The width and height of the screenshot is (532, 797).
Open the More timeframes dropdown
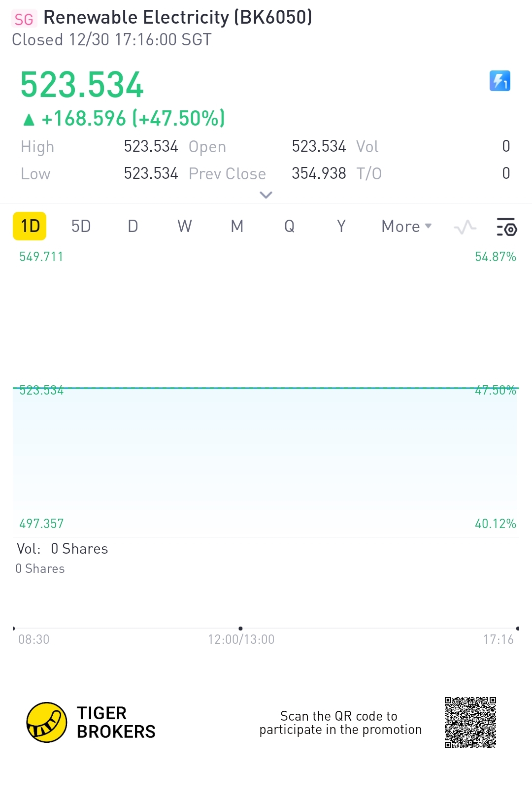[x=406, y=227]
